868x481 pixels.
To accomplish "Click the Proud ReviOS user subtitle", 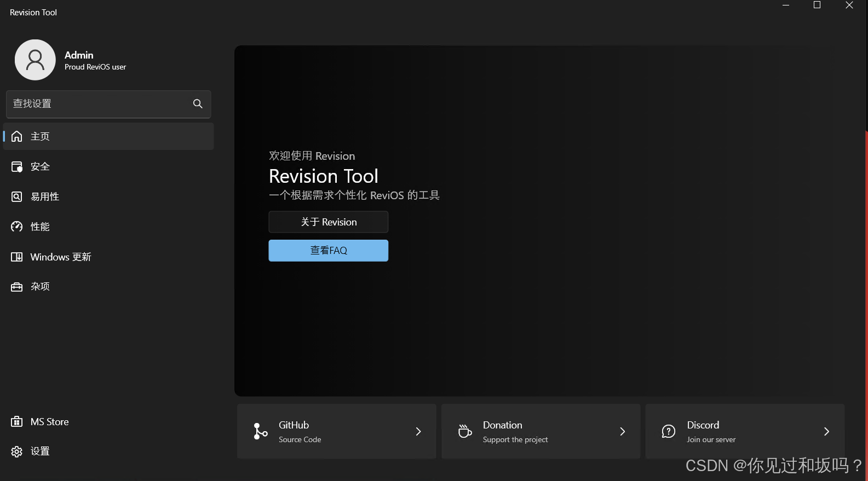I will point(95,67).
